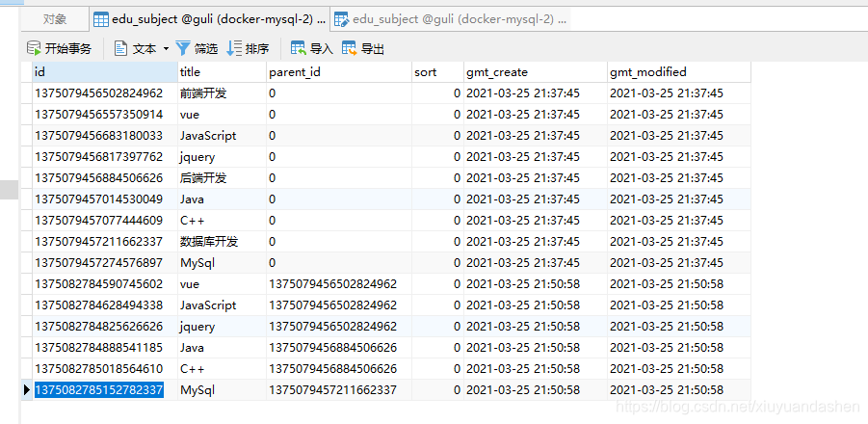Image resolution: width=868 pixels, height=424 pixels.
Task: Click the 排序 sort label
Action: [x=257, y=49]
